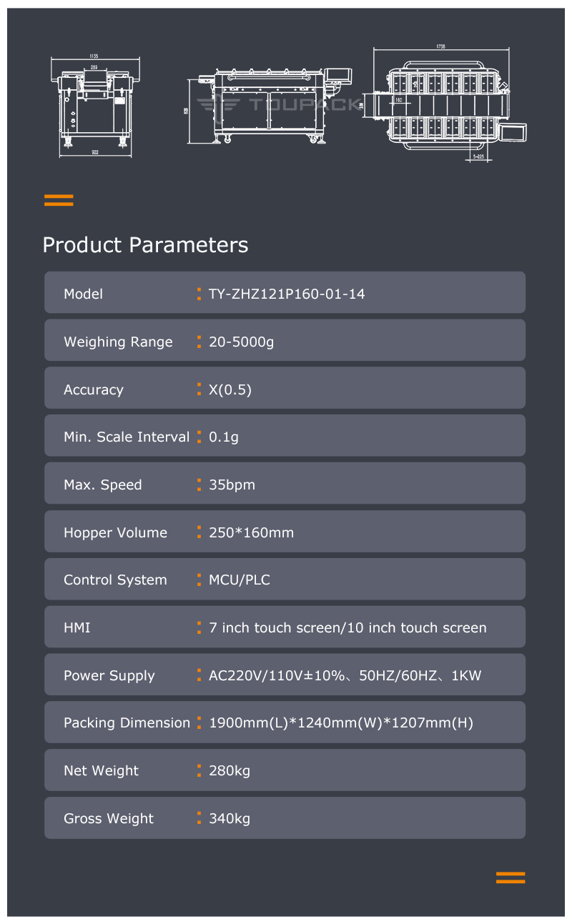572x924 pixels.
Task: Select the Gross Weight 340kg row
Action: [x=285, y=818]
